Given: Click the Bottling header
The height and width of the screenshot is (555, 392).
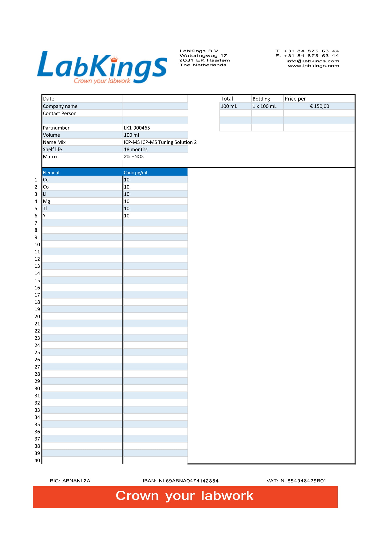Looking at the screenshot, I should (261, 99).
